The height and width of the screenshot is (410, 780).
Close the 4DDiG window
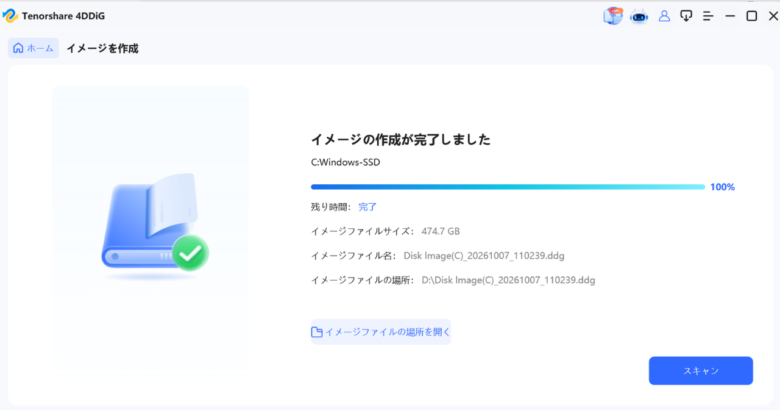(773, 16)
